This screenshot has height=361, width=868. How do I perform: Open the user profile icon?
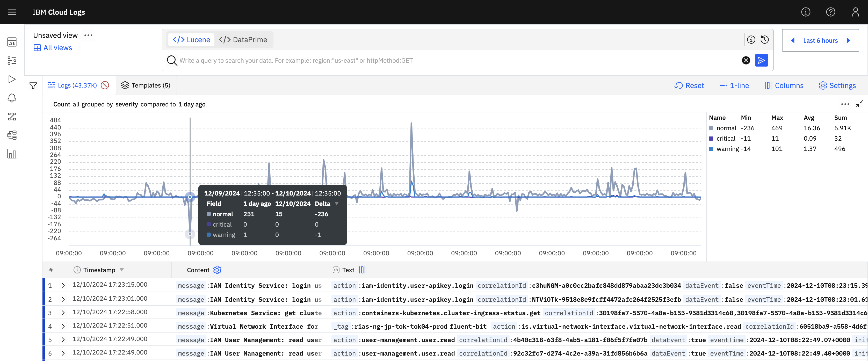[x=855, y=12]
